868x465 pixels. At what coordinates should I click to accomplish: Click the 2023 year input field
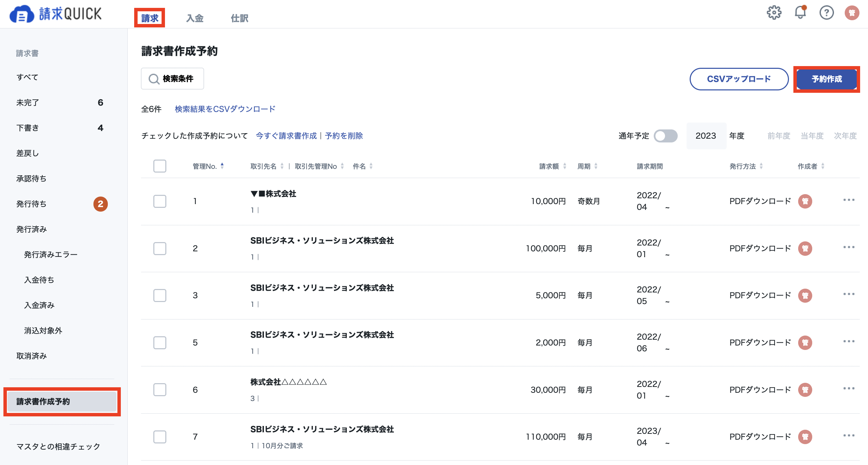pyautogui.click(x=706, y=136)
